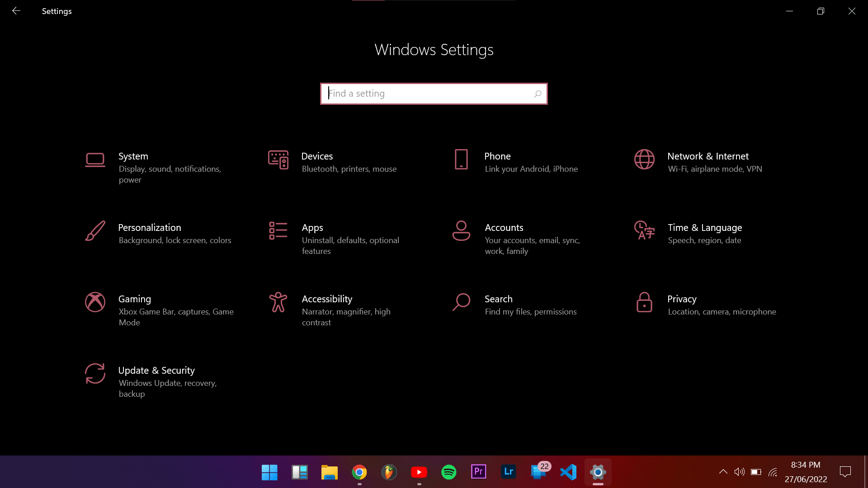Open the Network & Internet globe icon

[644, 160]
